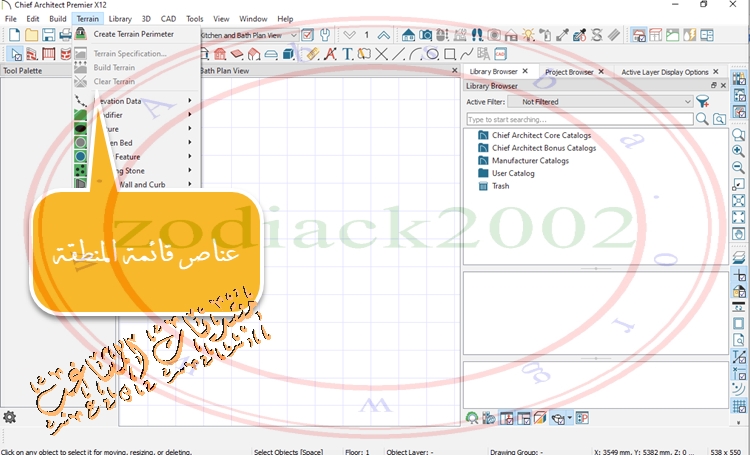Click the Create Terrain Perimeter icon
This screenshot has width=750, height=455.
[80, 34]
